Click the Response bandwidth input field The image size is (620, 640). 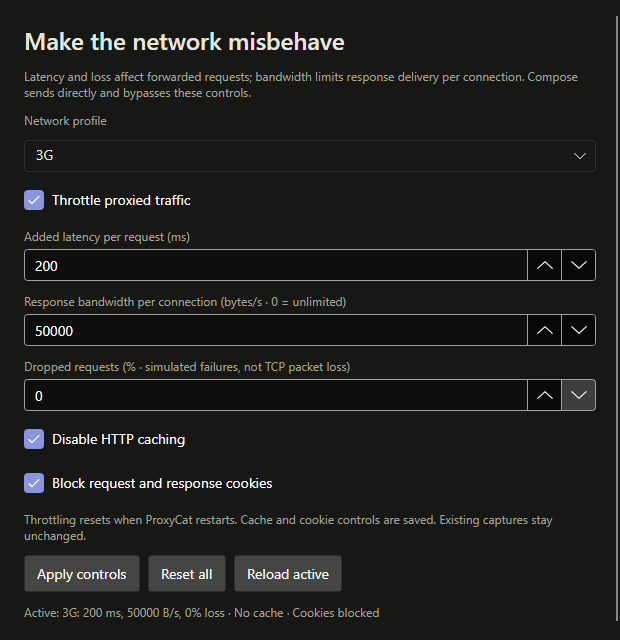pos(276,330)
